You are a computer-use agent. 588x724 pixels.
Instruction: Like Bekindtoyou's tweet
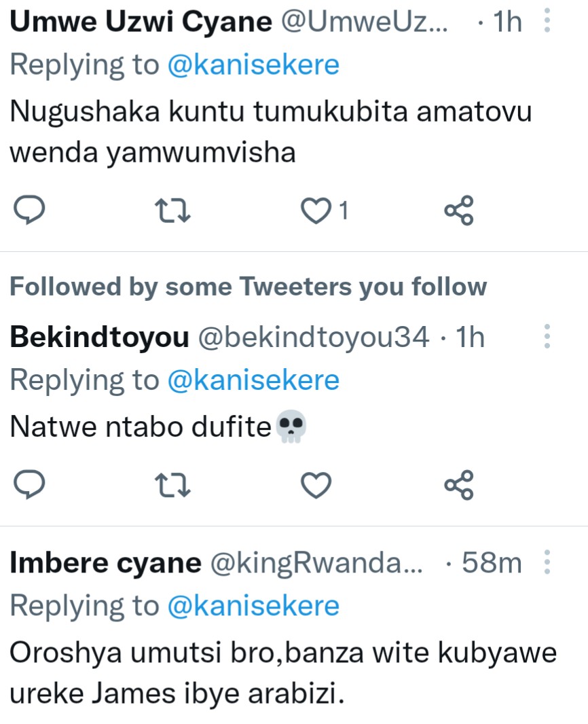tap(315, 484)
